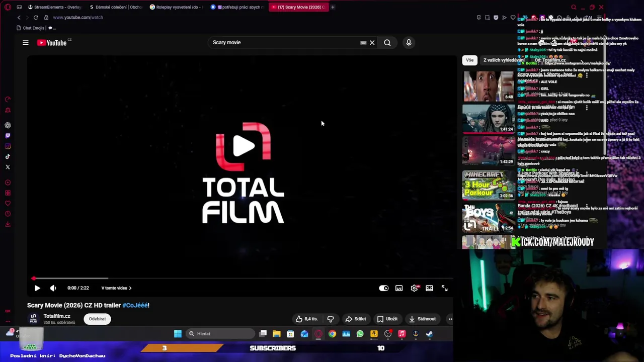Open Google Chrome from the taskbar
Viewport: 644px width, 362px height.
click(x=332, y=334)
